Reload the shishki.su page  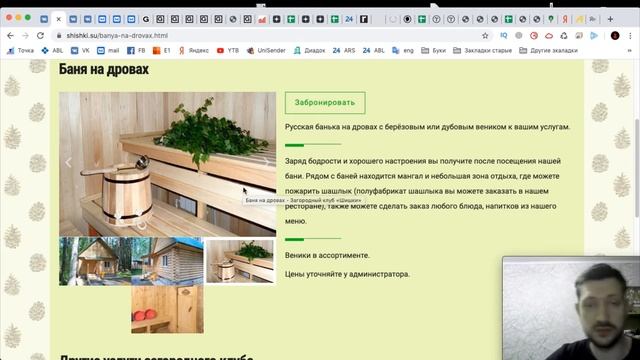40,36
